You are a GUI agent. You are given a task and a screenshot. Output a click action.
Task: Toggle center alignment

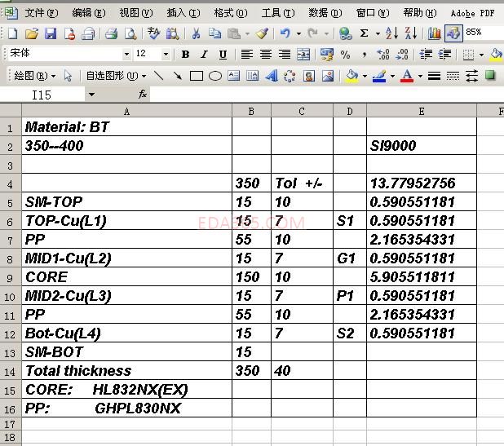click(x=266, y=55)
